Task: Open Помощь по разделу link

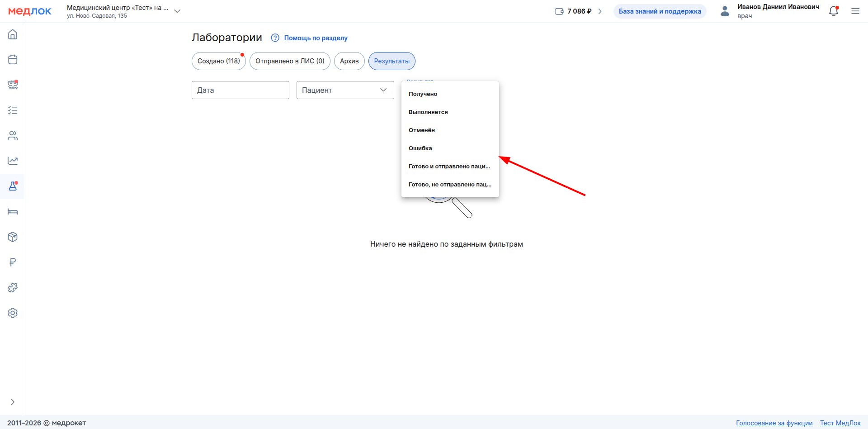Action: pyautogui.click(x=316, y=38)
